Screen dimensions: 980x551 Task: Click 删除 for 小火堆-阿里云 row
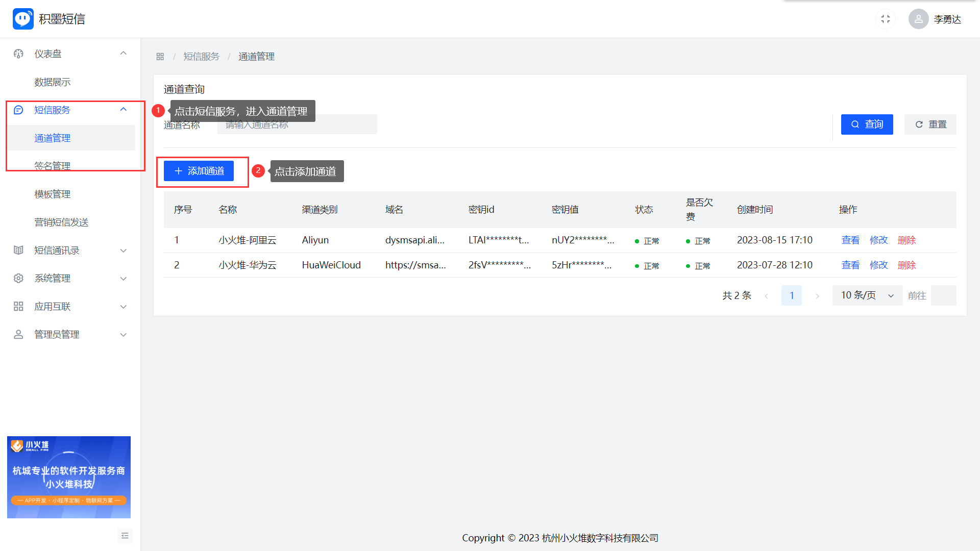tap(906, 240)
